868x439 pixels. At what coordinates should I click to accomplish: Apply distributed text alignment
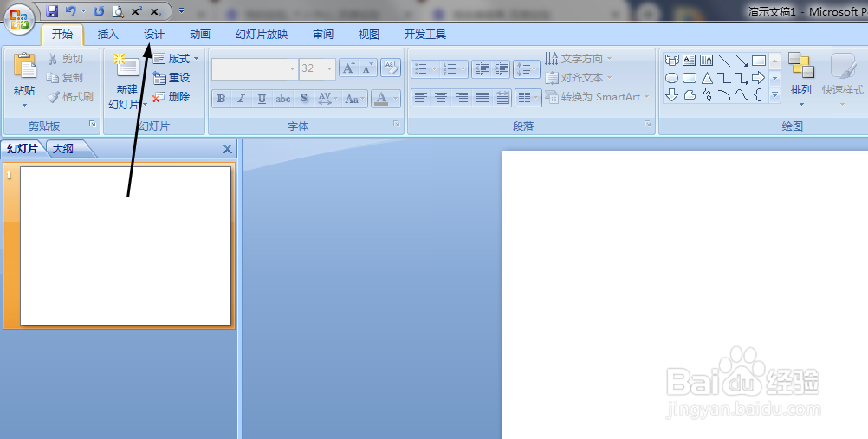pyautogui.click(x=502, y=98)
